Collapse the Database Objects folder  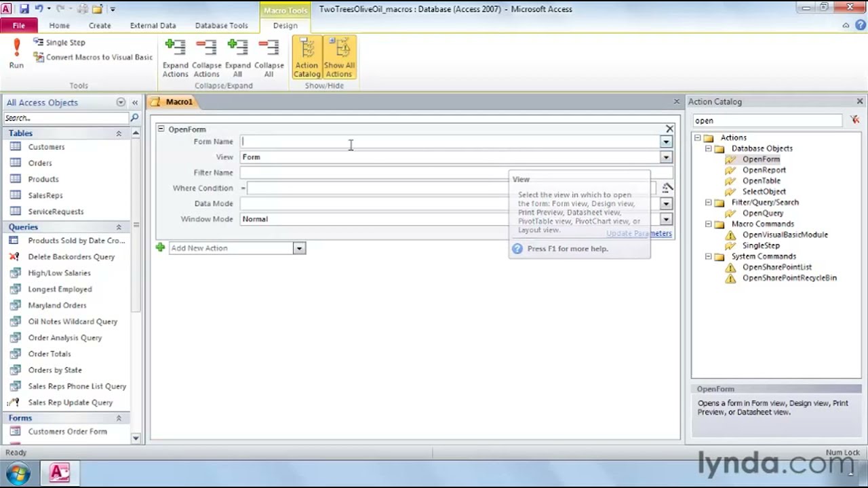coord(708,148)
